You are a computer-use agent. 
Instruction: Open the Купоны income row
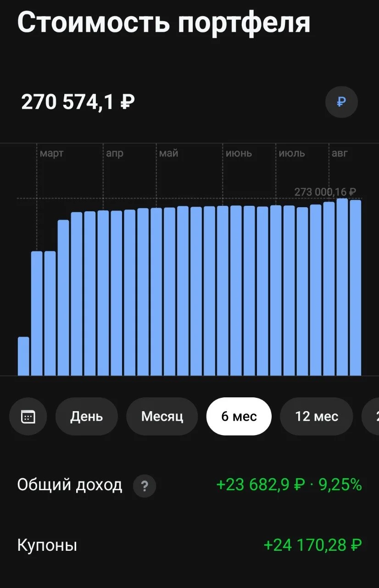coord(189,546)
